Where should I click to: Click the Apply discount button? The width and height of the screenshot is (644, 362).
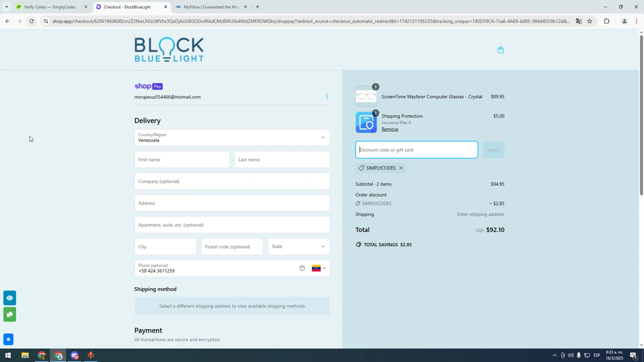click(x=493, y=150)
